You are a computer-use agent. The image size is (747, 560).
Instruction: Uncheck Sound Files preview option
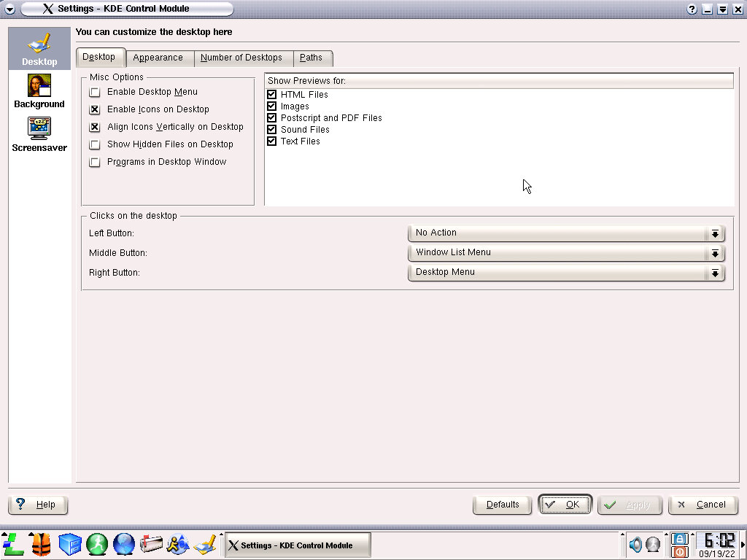click(272, 130)
